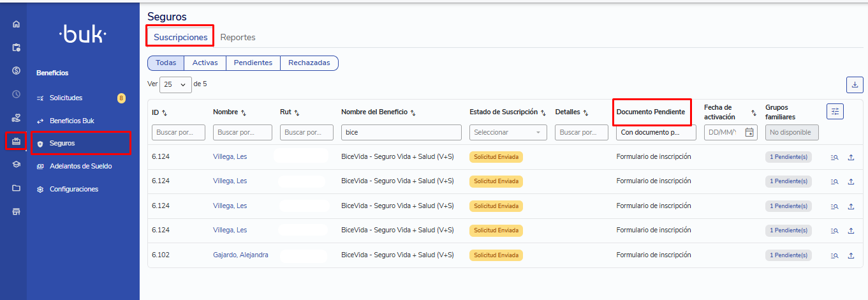Click the Nombre search input field

(242, 133)
